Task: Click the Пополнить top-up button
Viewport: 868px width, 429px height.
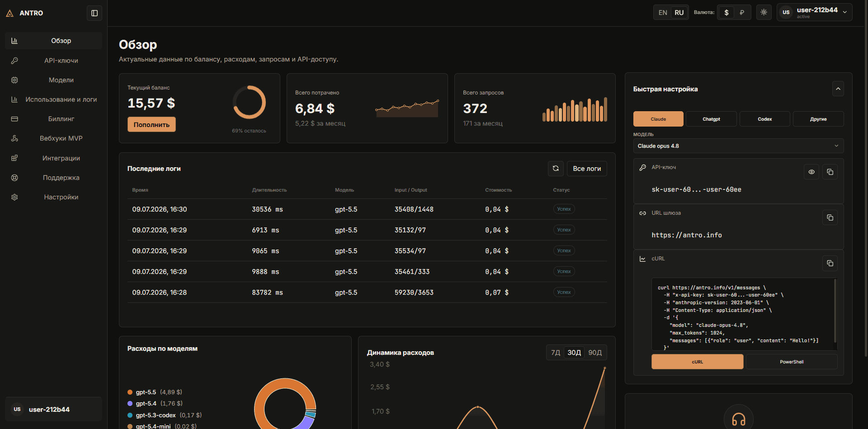Action: click(151, 124)
